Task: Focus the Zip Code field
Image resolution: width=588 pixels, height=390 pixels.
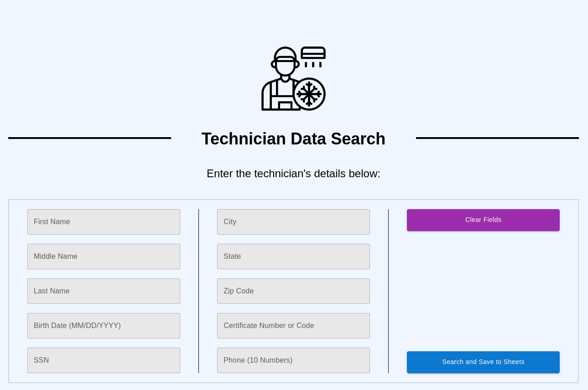Action: (293, 291)
